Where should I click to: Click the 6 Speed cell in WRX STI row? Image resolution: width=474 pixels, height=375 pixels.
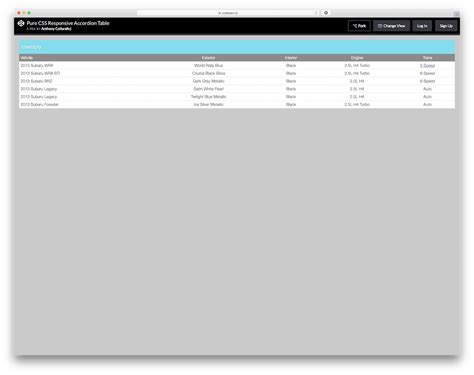point(427,73)
